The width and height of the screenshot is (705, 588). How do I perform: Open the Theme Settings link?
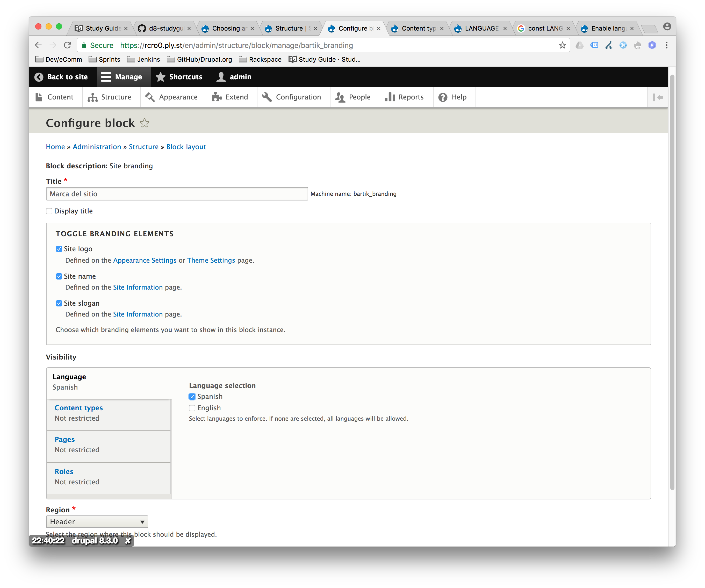(211, 260)
